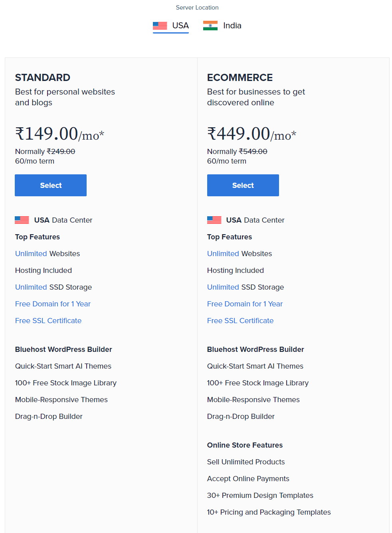Click the India flag icon in server location
392x533 pixels.
[x=210, y=26]
